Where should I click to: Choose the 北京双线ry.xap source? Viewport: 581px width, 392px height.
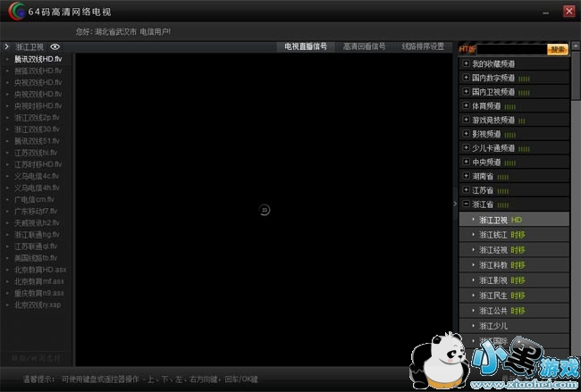point(38,304)
